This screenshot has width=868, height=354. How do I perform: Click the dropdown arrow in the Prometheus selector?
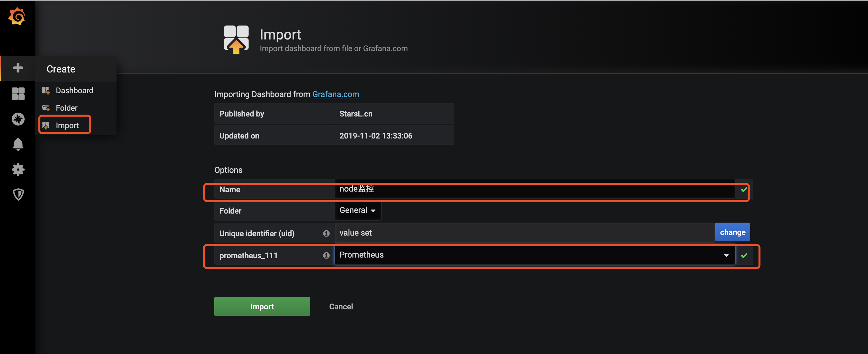tap(726, 255)
